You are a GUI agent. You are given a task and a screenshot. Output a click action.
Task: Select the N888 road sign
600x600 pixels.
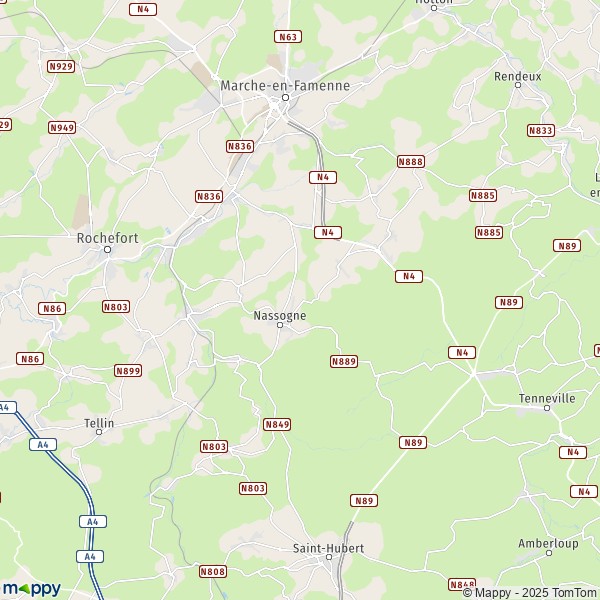click(411, 161)
